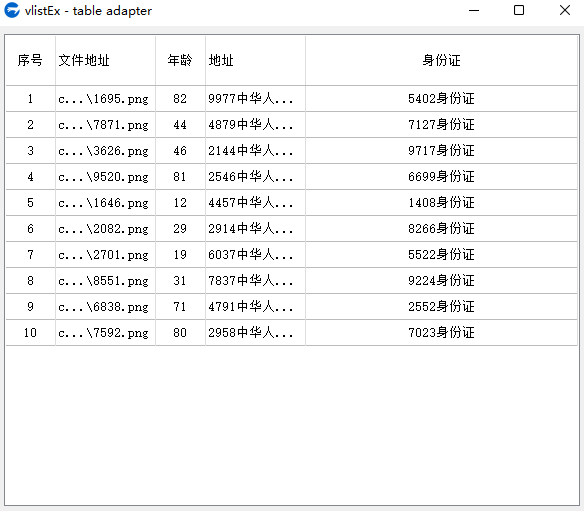Minimize the vlistEx window

point(474,10)
